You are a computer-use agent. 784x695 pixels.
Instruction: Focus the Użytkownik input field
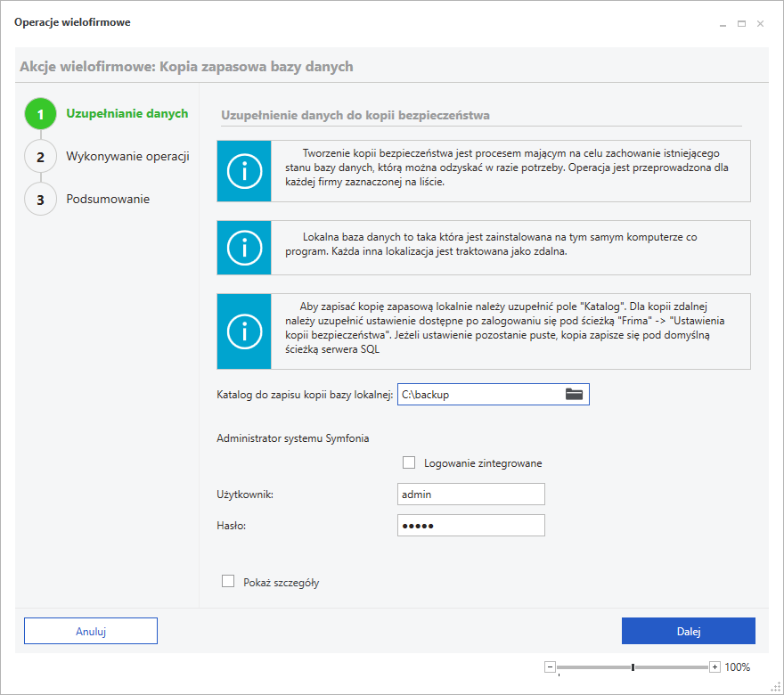point(470,495)
